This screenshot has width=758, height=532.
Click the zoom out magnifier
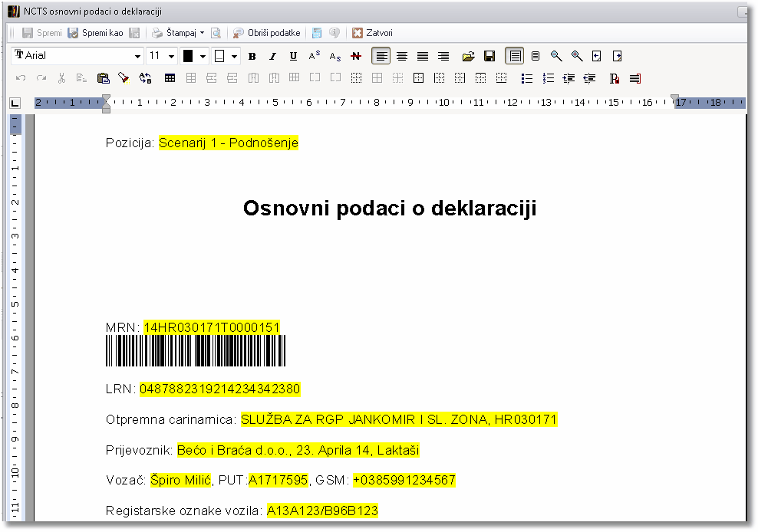(x=556, y=56)
